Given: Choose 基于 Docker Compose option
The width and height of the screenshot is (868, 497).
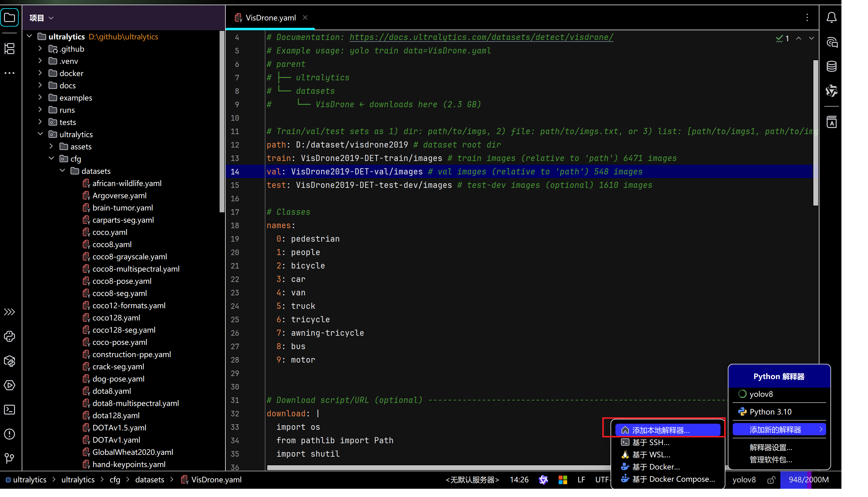Looking at the screenshot, I should click(x=673, y=479).
